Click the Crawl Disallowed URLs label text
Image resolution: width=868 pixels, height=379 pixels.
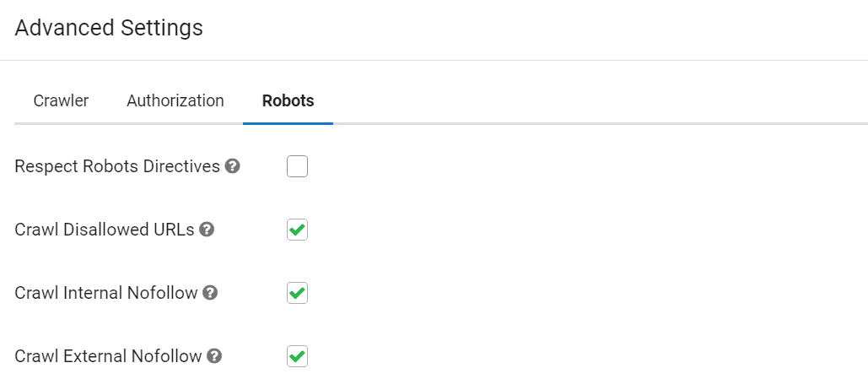tap(105, 230)
